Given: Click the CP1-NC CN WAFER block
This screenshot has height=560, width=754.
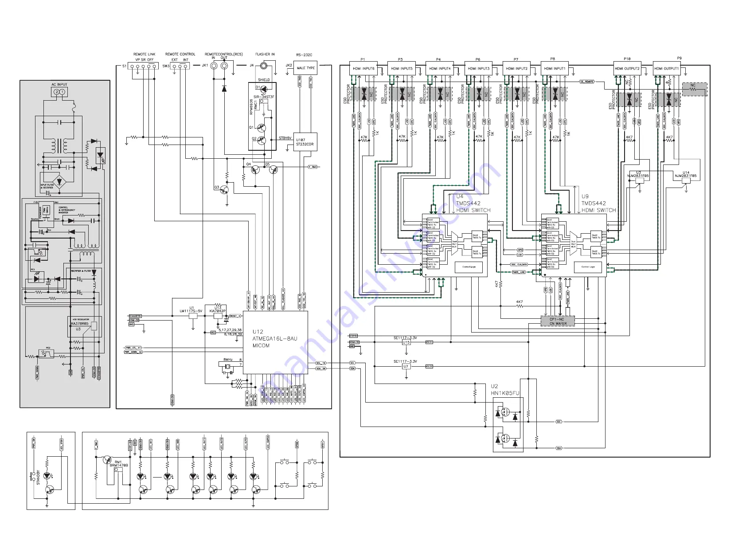Looking at the screenshot, I should 558,321.
